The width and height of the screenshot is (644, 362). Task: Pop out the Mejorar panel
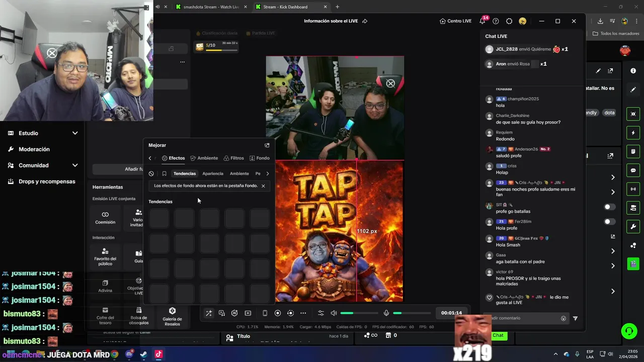[x=267, y=145]
